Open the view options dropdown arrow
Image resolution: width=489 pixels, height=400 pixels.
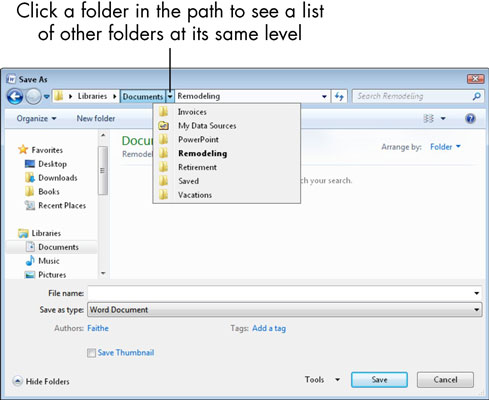(443, 118)
